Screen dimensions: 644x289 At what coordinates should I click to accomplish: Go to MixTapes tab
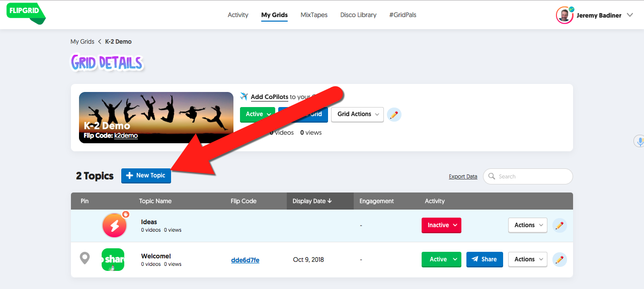click(314, 15)
